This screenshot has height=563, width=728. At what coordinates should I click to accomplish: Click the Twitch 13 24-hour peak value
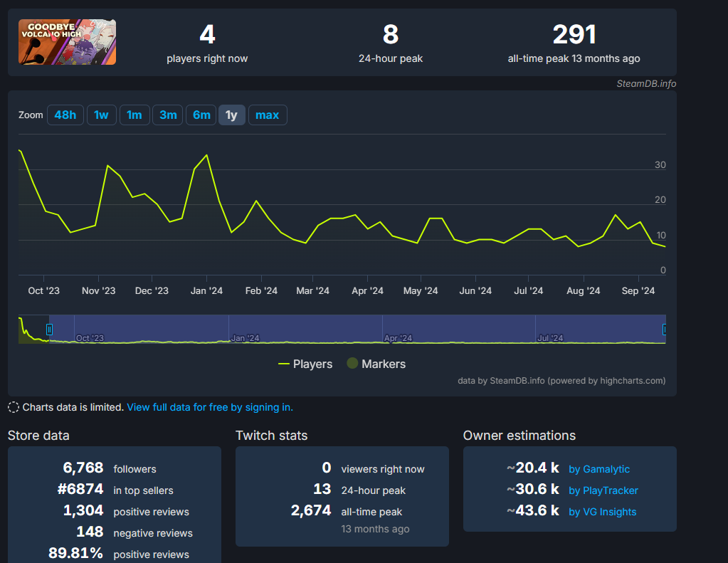pyautogui.click(x=322, y=489)
